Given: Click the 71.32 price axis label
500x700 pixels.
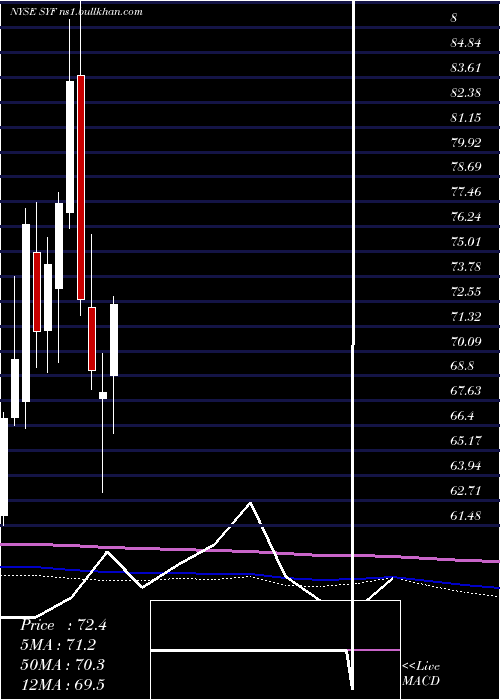Looking at the screenshot, I should point(466,317).
